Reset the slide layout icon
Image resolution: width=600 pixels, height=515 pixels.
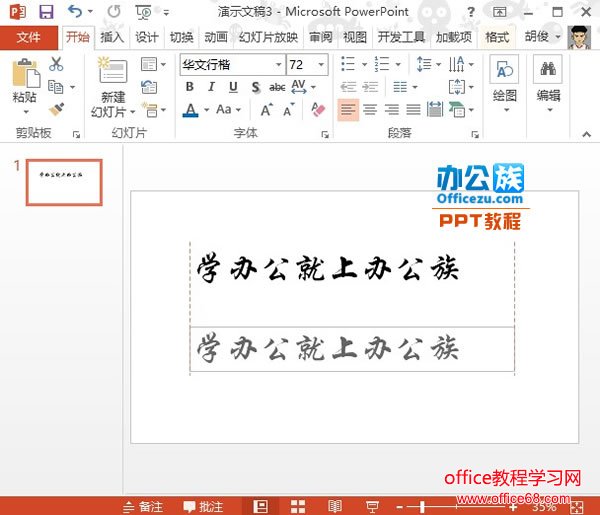pos(149,87)
